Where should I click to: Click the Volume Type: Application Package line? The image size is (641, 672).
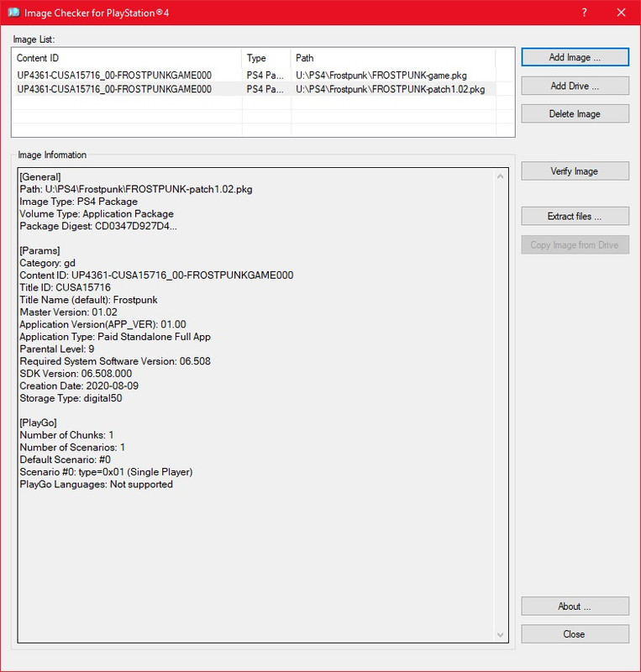tap(97, 214)
